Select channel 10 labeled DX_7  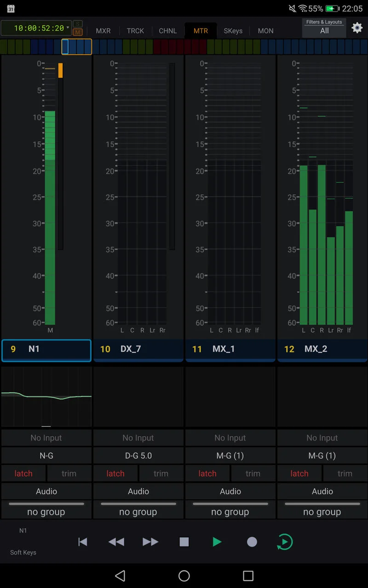coord(138,349)
